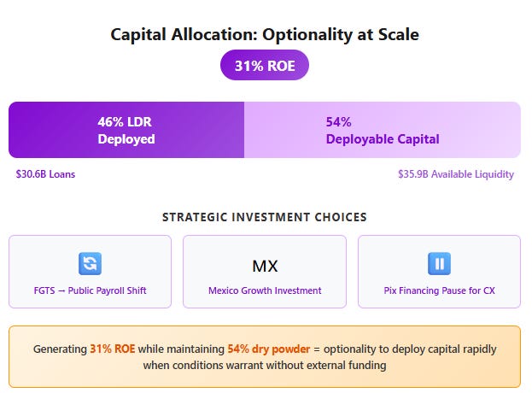This screenshot has width=532, height=393.
Task: Click the Capital Allocation title text
Action: coord(265,34)
